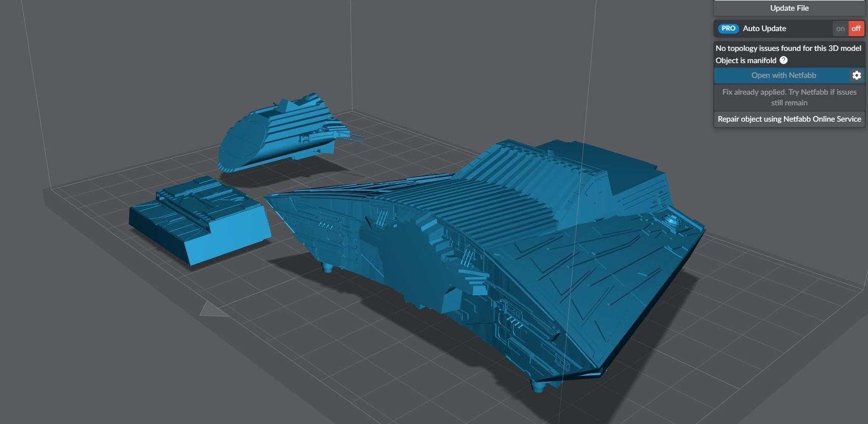Switch Auto Update to on
This screenshot has width=868, height=424.
840,29
